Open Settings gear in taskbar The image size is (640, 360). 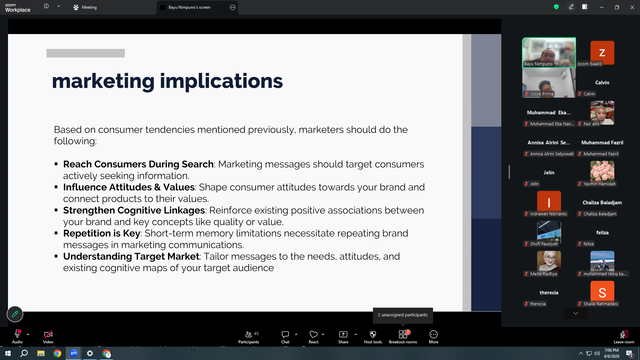click(x=90, y=353)
